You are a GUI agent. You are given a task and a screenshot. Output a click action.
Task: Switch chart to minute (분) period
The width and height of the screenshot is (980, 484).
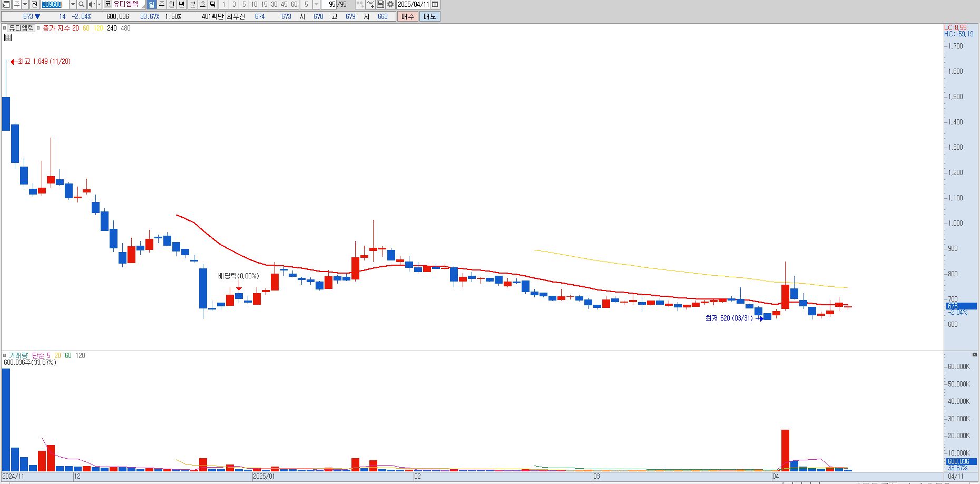tap(192, 4)
